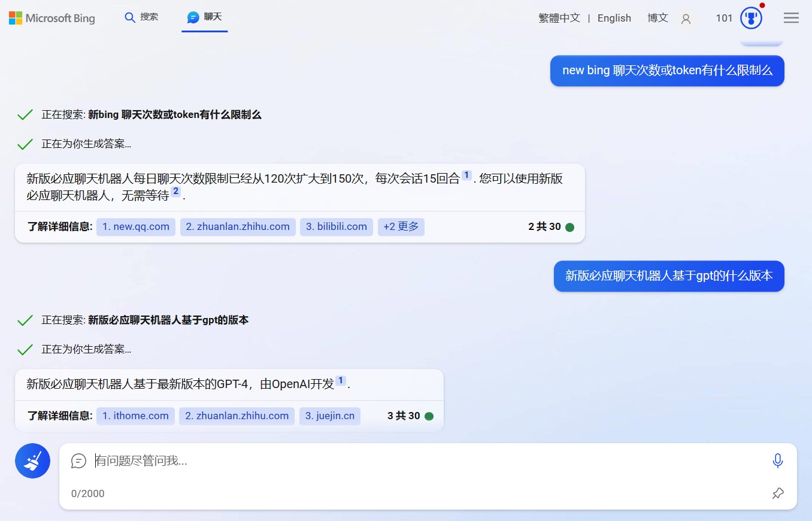Click the 2 共 30 turn counter
Screen dimensions: 812x521
(x=544, y=227)
